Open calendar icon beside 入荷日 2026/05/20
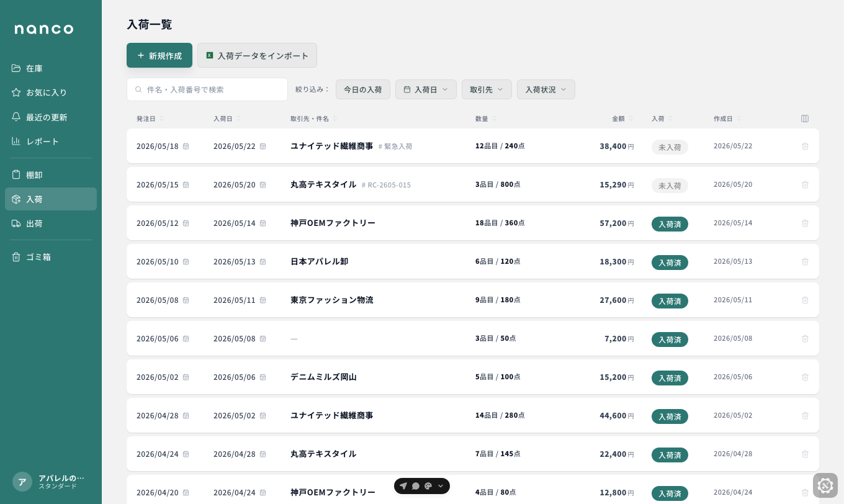This screenshot has width=844, height=504. [263, 185]
